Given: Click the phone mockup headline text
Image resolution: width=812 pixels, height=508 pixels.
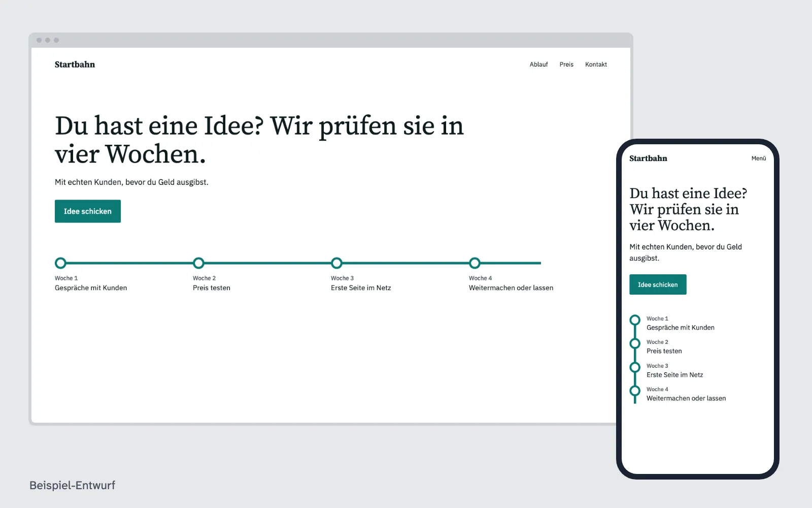Looking at the screenshot, I should [x=688, y=209].
